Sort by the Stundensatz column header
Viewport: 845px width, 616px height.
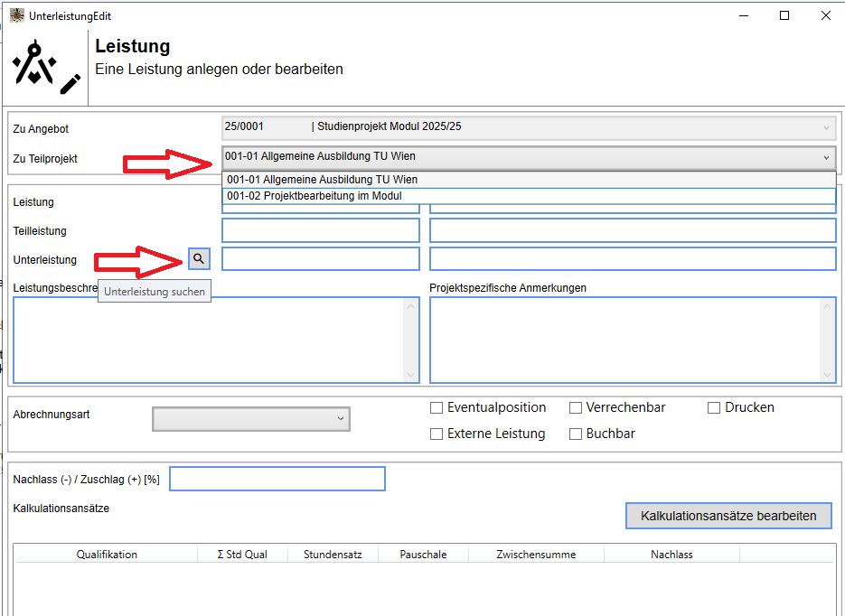click(333, 555)
